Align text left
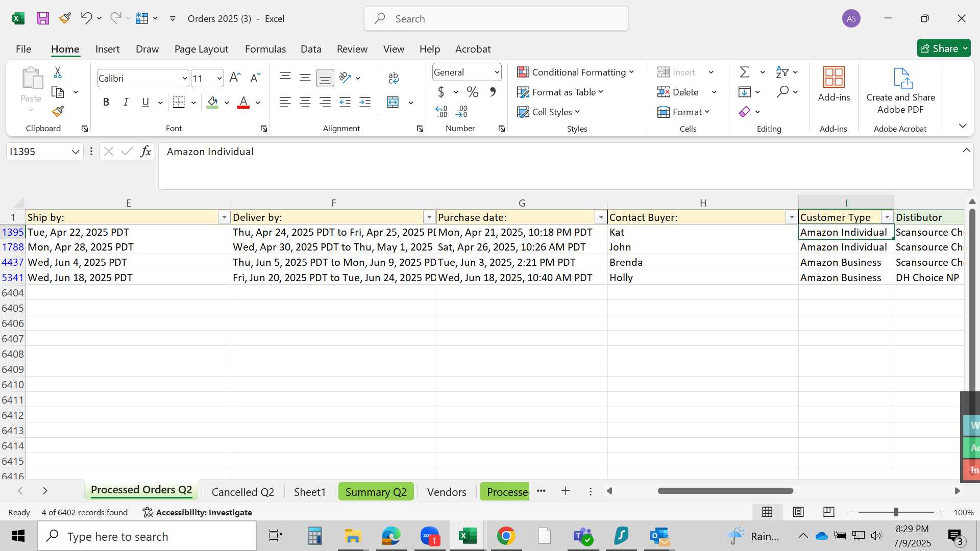Viewport: 980px width, 551px height. (x=285, y=102)
